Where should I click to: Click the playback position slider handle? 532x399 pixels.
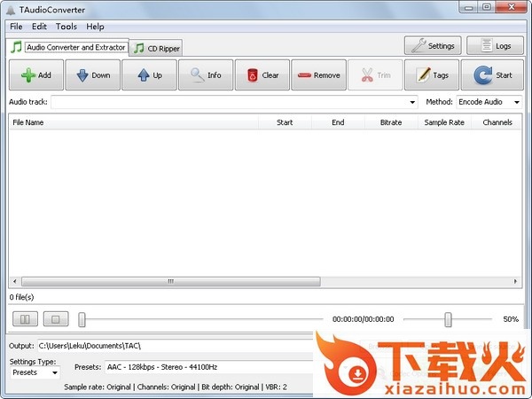pos(82,319)
